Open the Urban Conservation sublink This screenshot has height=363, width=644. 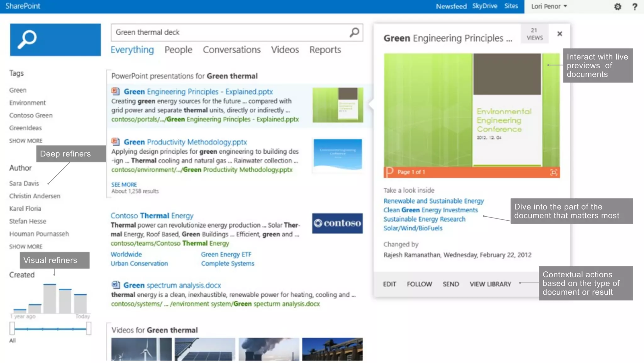[x=139, y=264]
